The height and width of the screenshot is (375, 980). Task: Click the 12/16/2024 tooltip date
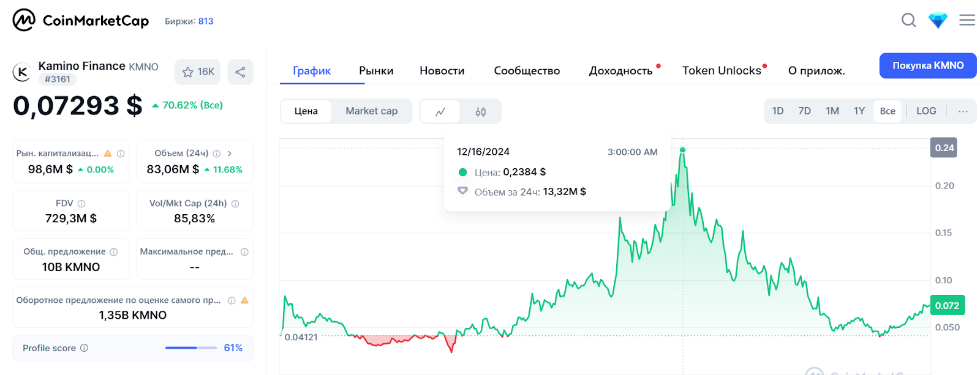point(483,152)
